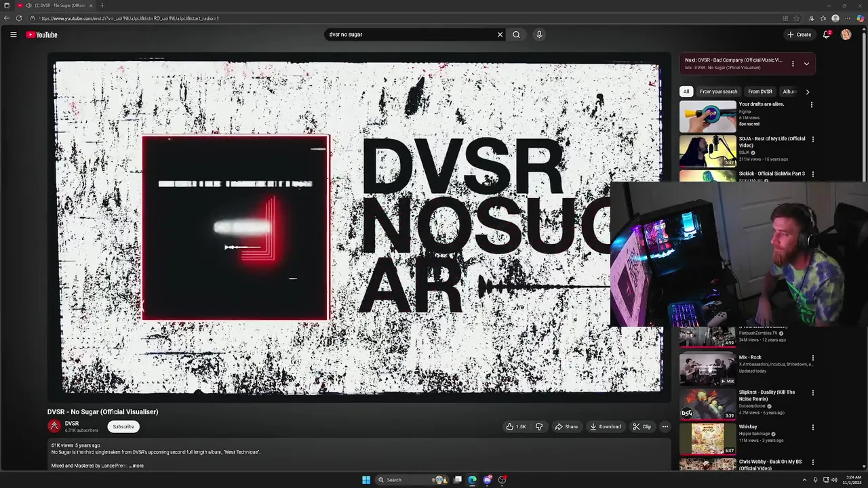Open Sickick Official SickMix Part 3 title
This screenshot has width=868, height=488.
point(772,174)
